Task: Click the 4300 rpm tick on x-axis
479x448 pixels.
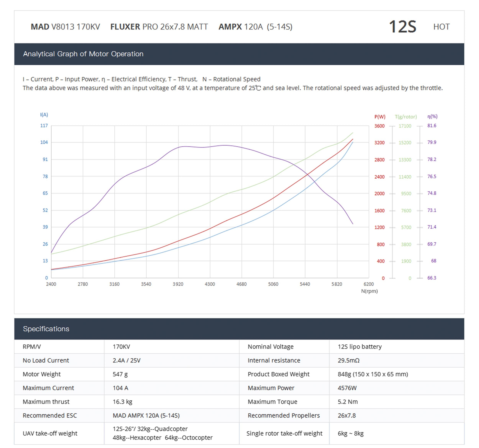Action: tap(210, 284)
